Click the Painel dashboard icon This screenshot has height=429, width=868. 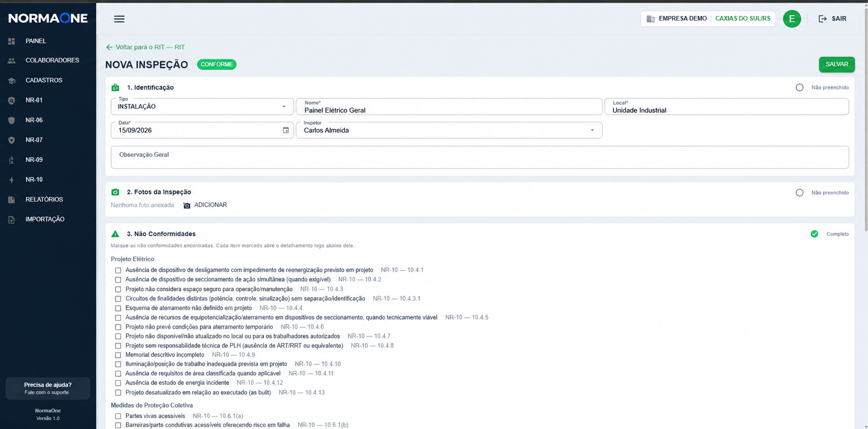click(12, 41)
